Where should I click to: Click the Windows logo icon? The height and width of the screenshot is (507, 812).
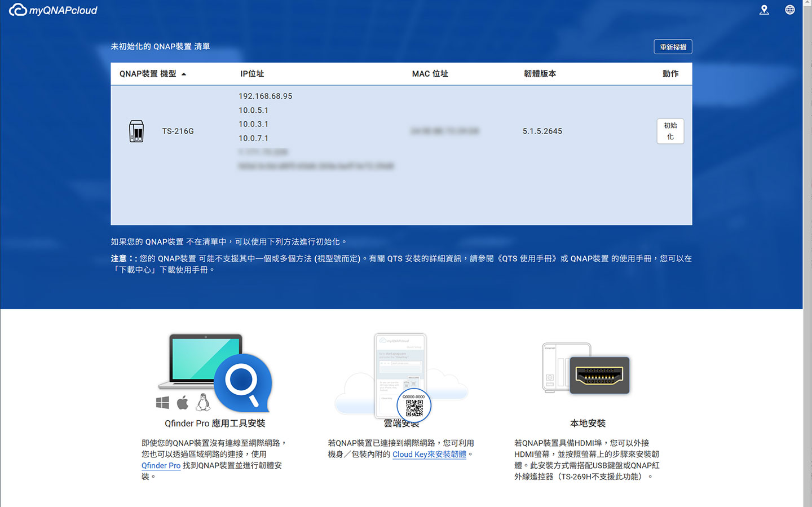click(x=162, y=403)
